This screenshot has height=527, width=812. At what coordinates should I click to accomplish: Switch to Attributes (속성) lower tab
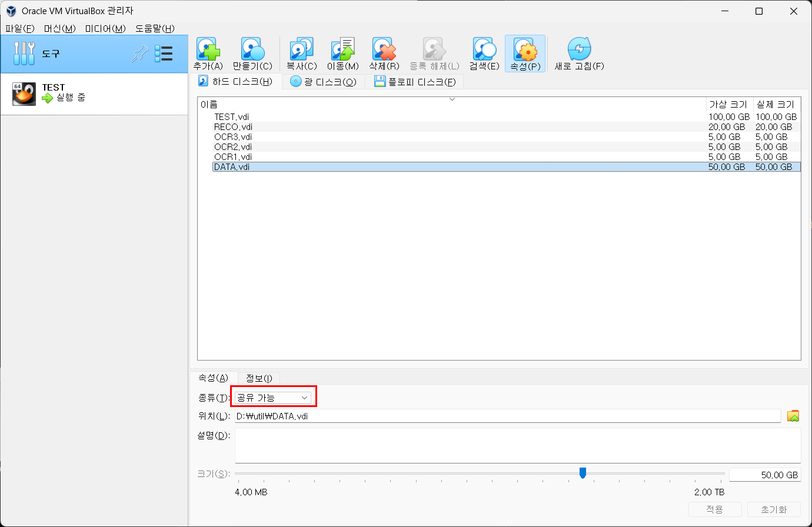point(213,378)
